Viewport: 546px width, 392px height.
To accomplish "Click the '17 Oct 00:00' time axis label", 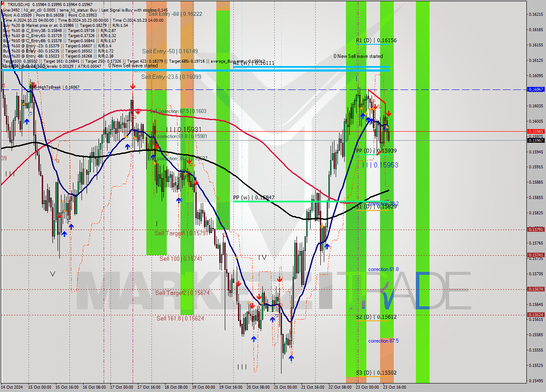I will [x=122, y=387].
